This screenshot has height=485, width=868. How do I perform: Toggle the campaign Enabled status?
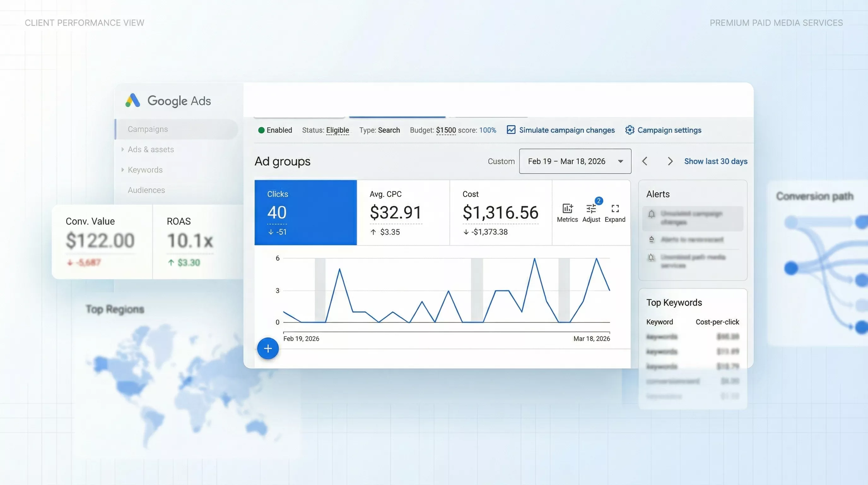pos(261,130)
